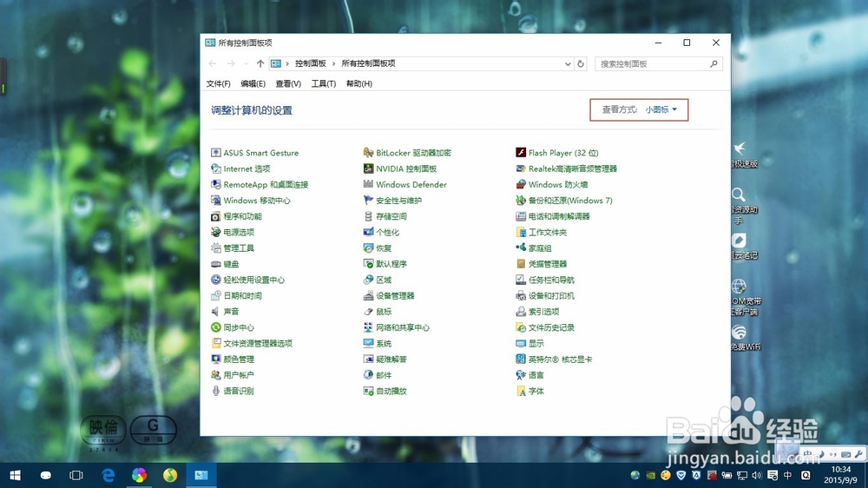
Task: Open the 同步中心 green icon
Action: pos(216,327)
